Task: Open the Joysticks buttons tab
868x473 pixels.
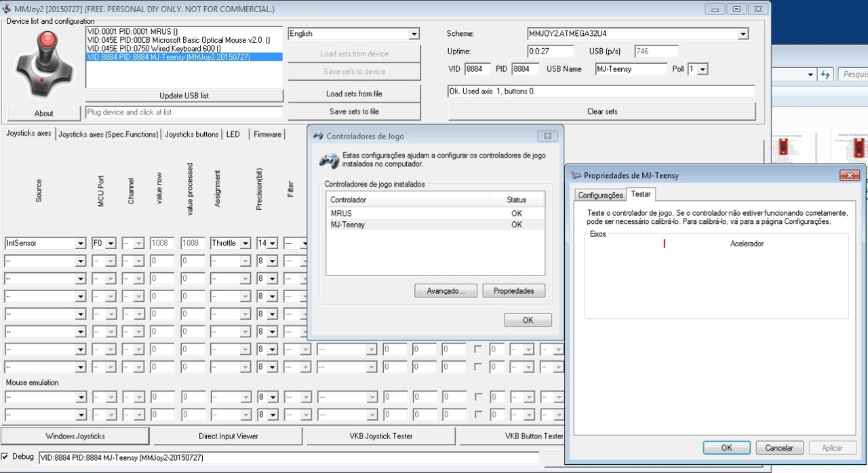Action: click(x=192, y=134)
